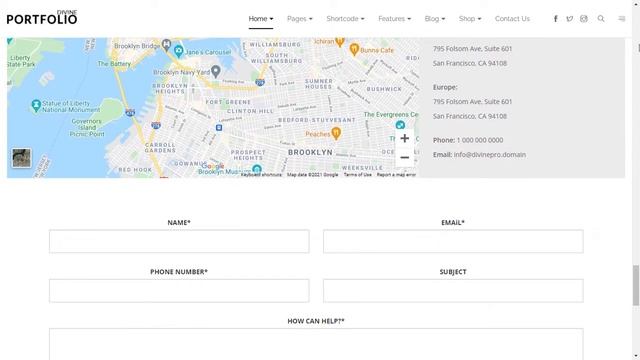The height and width of the screenshot is (360, 640).
Task: Open the Facebook social icon
Action: pyautogui.click(x=556, y=19)
